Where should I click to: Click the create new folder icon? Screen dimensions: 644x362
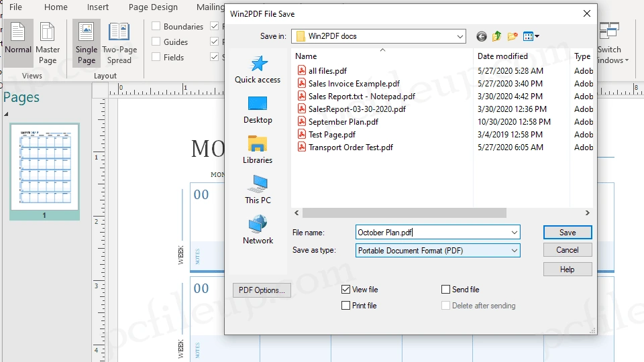pos(513,36)
